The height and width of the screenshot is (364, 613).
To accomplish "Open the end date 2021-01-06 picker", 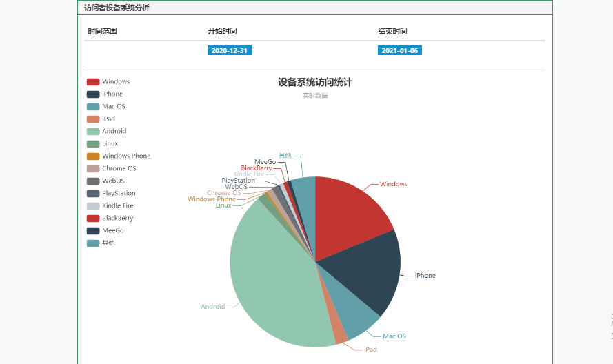I will click(x=399, y=50).
